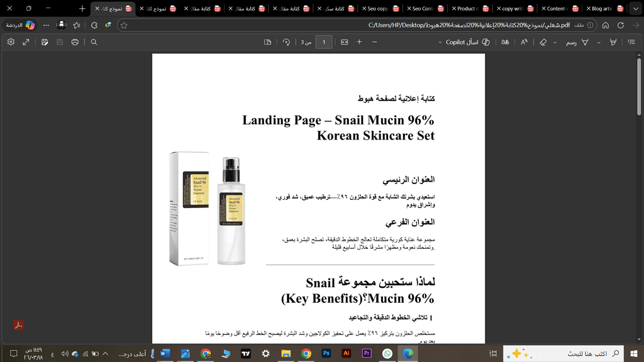Click the Read aloud icon
The width and height of the screenshot is (644, 362).
(x=524, y=42)
